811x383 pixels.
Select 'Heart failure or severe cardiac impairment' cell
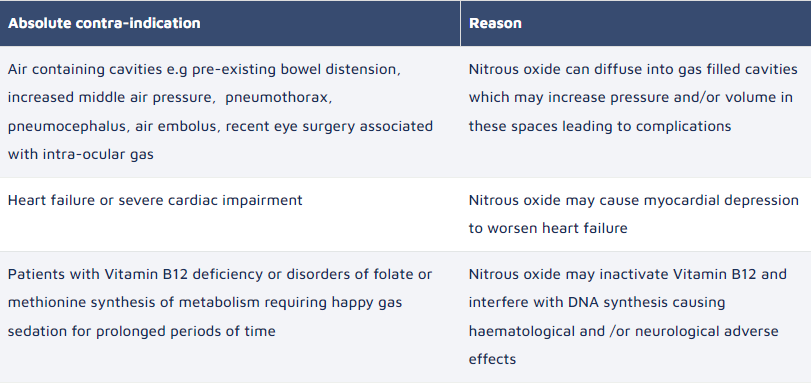(x=155, y=200)
